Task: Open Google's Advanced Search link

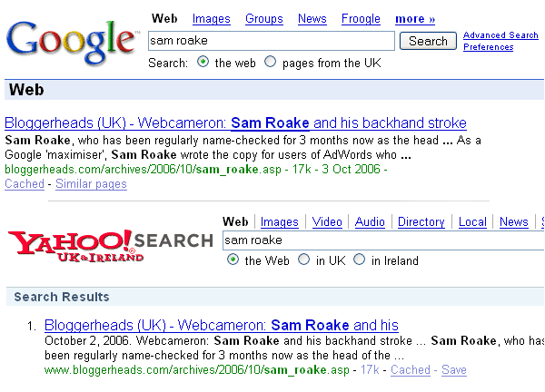Action: [500, 35]
